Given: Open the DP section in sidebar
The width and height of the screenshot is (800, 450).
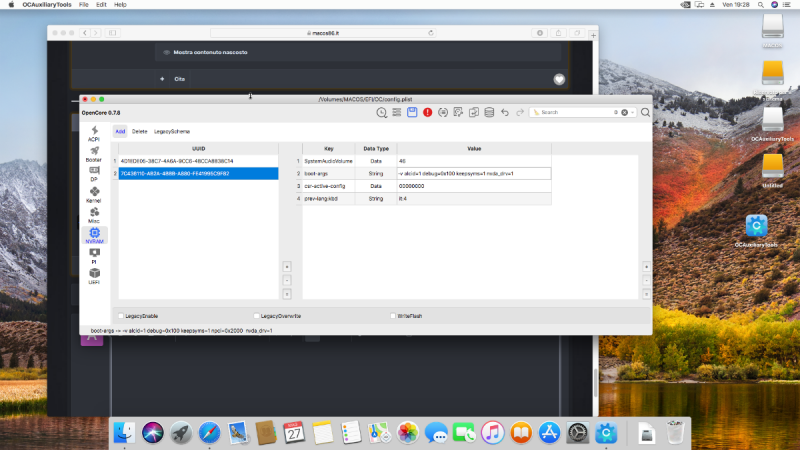Looking at the screenshot, I should click(x=94, y=174).
